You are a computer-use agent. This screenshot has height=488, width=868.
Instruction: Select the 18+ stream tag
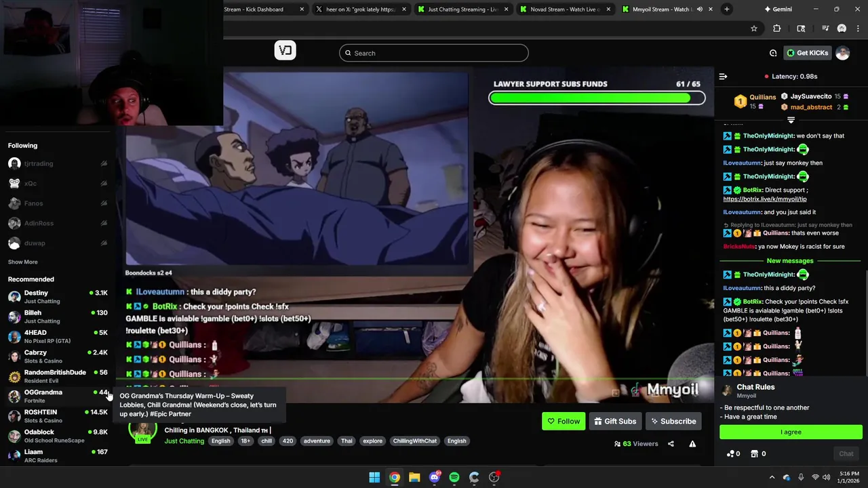click(245, 441)
